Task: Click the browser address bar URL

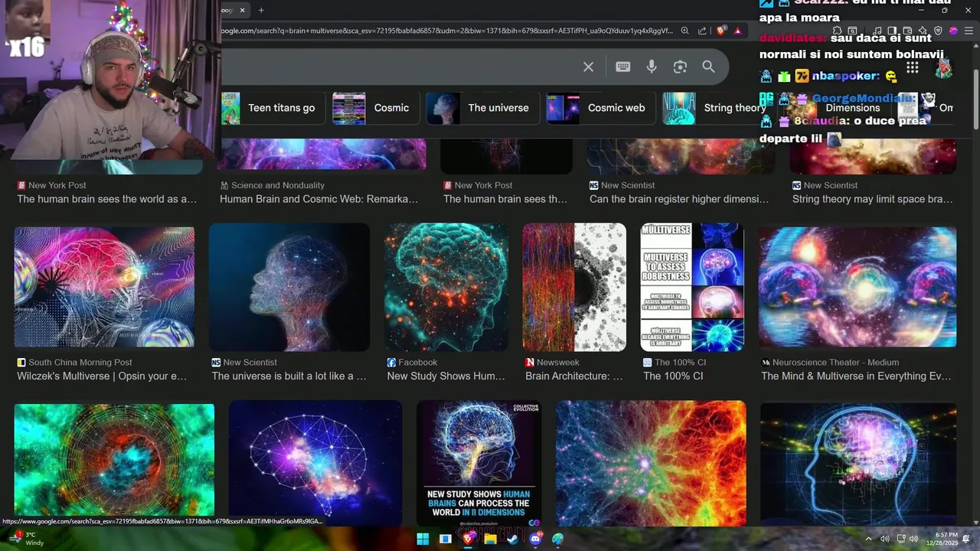Action: click(446, 31)
